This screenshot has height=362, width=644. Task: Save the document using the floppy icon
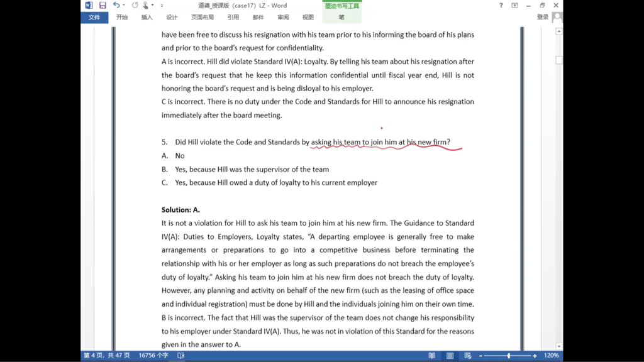(x=103, y=5)
